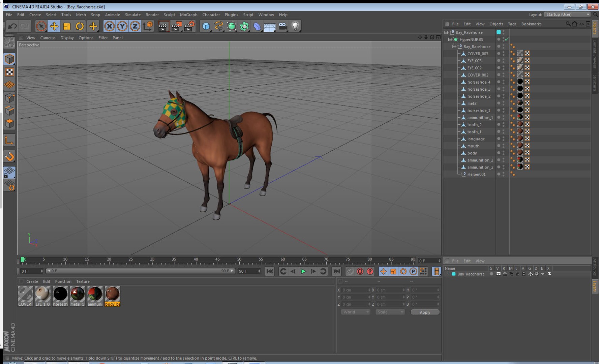Open the Sculpt menu
This screenshot has height=364, width=599.
[x=169, y=15]
